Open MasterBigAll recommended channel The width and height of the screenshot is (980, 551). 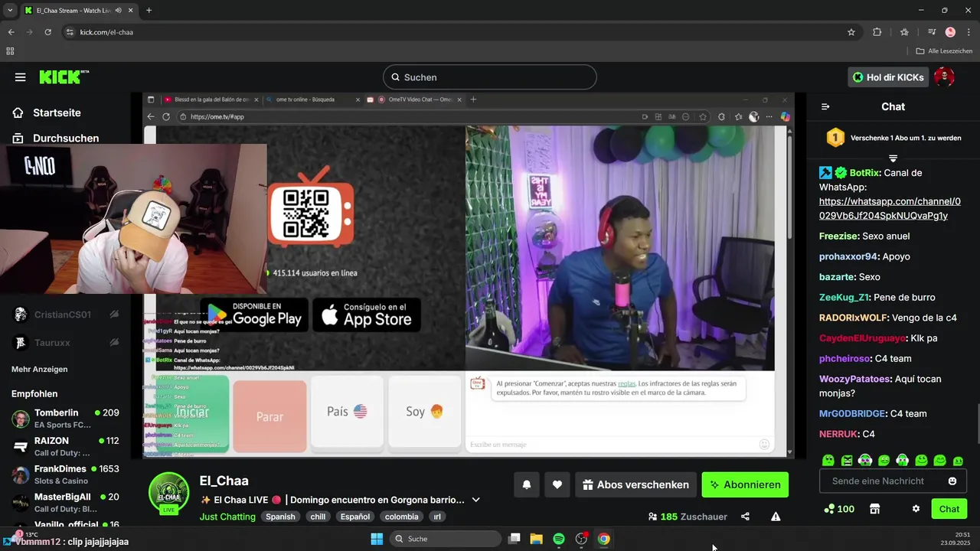click(x=67, y=504)
